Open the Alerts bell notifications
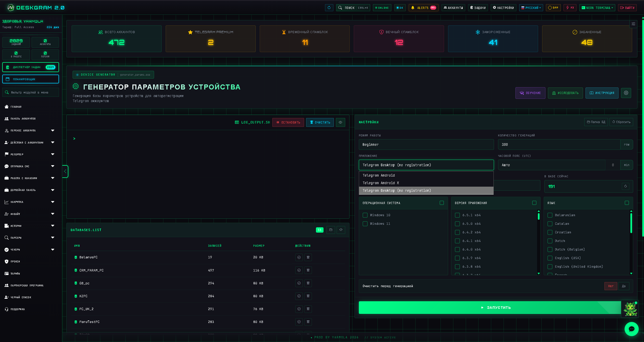The width and height of the screenshot is (644, 342). click(423, 8)
